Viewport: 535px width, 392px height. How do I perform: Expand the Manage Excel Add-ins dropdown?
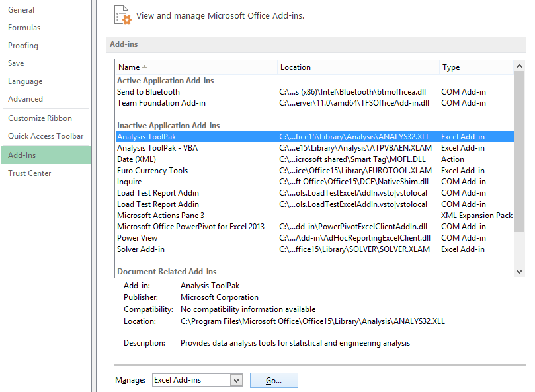(236, 380)
